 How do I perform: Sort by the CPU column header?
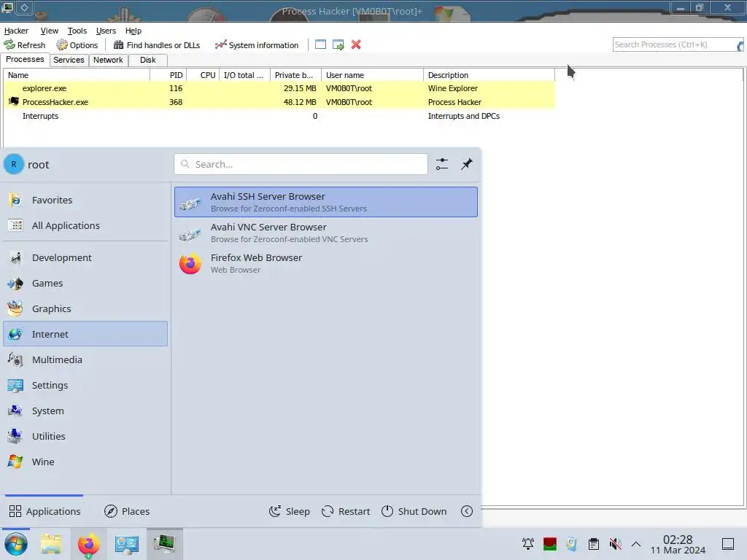point(203,75)
